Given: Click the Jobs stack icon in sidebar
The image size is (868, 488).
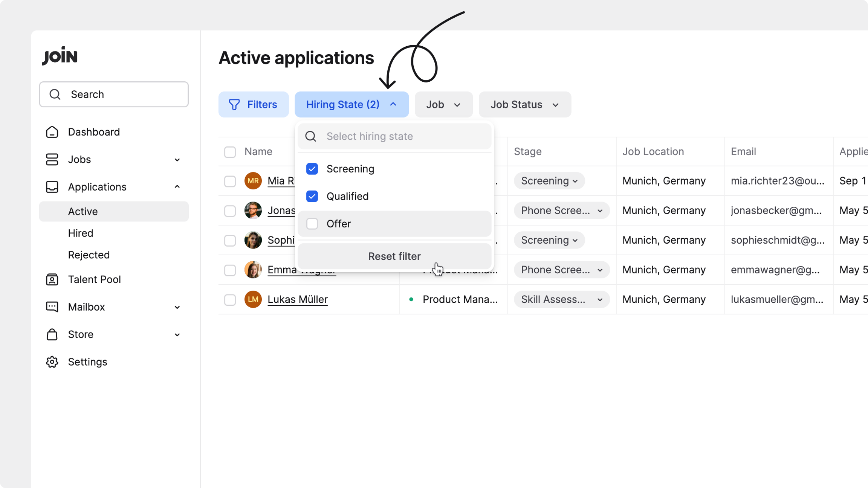Looking at the screenshot, I should pos(52,160).
